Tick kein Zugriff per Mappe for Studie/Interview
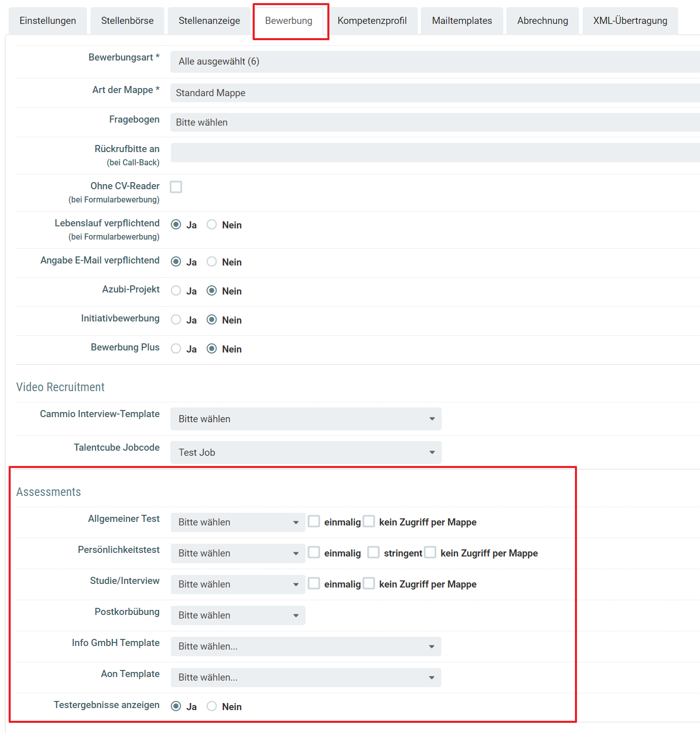The height and width of the screenshot is (733, 700). pyautogui.click(x=369, y=583)
